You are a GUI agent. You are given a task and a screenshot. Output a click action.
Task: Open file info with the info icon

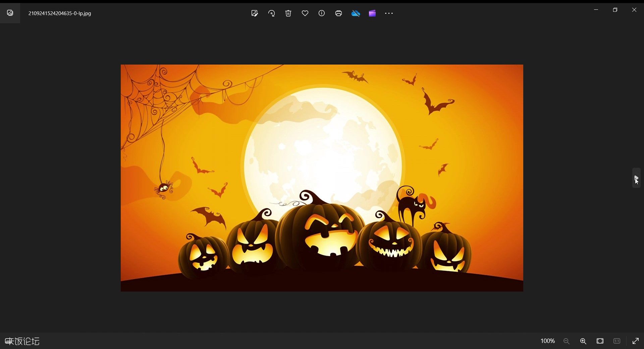(322, 13)
